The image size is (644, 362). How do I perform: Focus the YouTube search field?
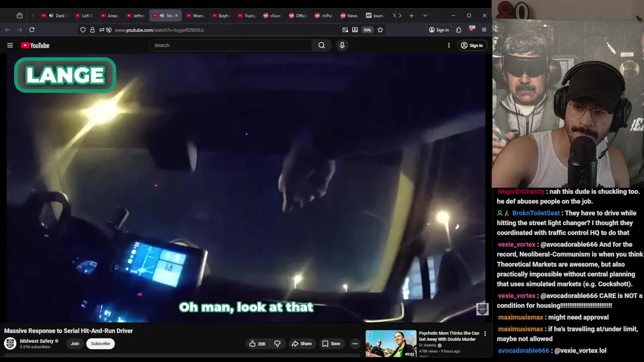230,45
